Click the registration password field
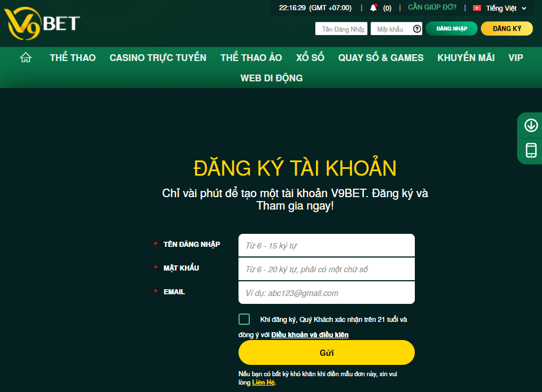Image resolution: width=542 pixels, height=392 pixels. [326, 269]
